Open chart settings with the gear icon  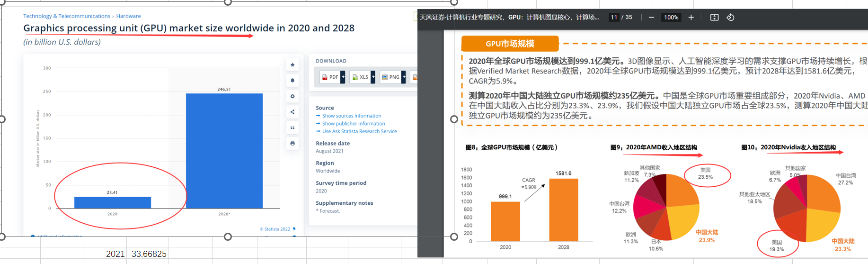point(292,96)
